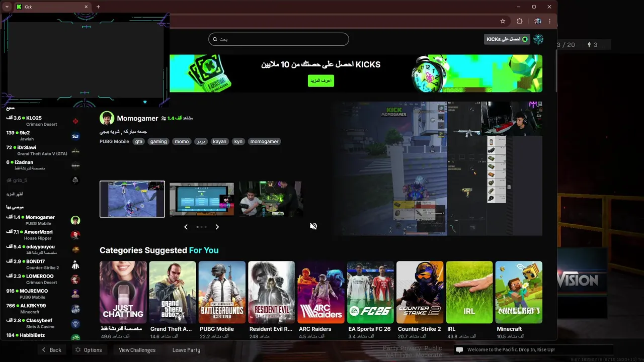Click Classybeef avatar in recommended list
The width and height of the screenshot is (644, 362).
75,323
